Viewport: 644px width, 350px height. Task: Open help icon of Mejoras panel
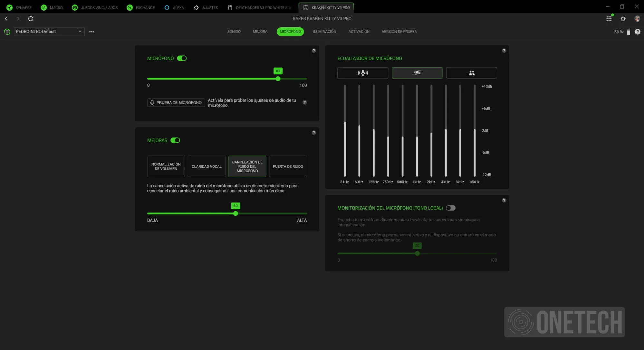314,133
